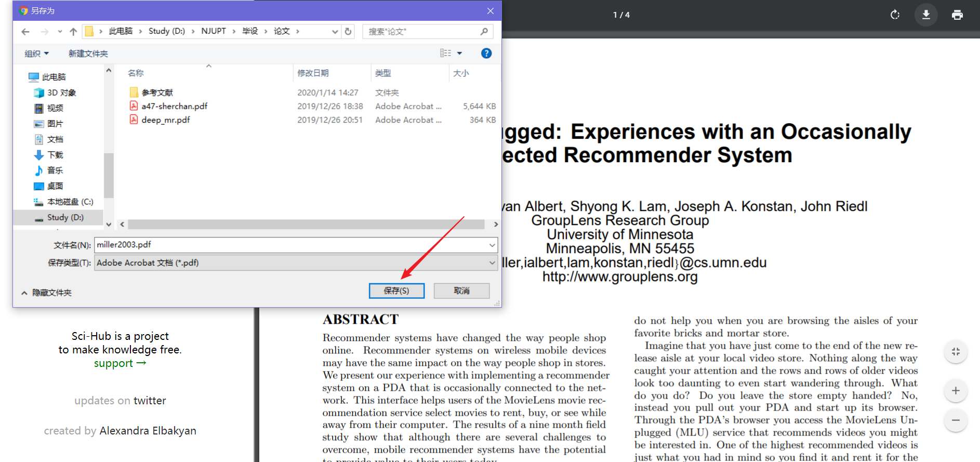The height and width of the screenshot is (462, 980).
Task: Select Study (D:) in the navigation tree
Action: (x=59, y=217)
